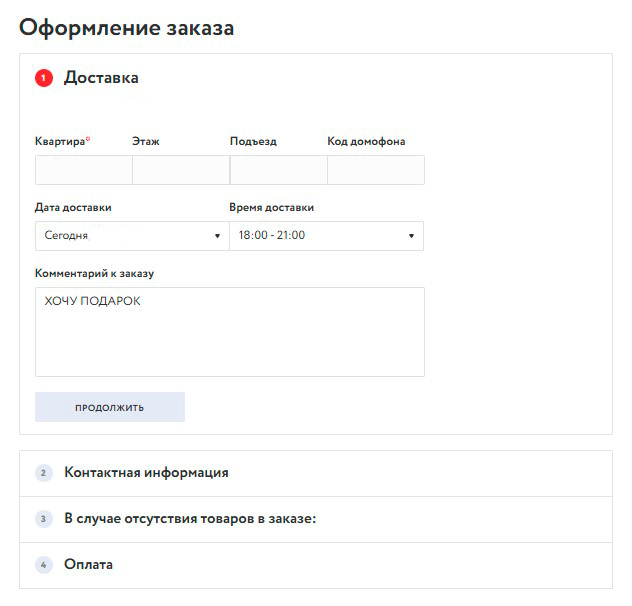The width and height of the screenshot is (632, 606).
Task: Click the Квартира field label
Action: [62, 142]
